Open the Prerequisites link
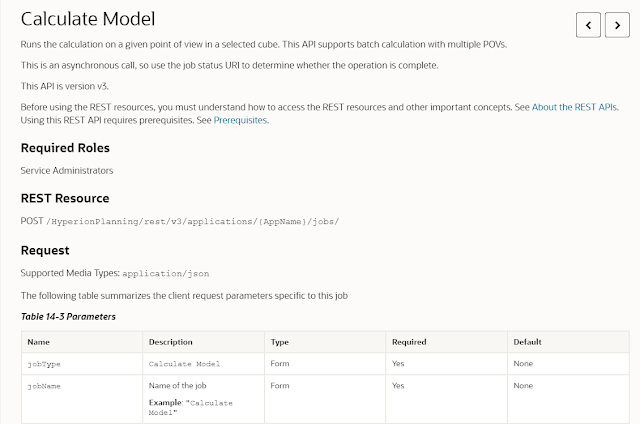The height and width of the screenshot is (424, 640). click(241, 120)
